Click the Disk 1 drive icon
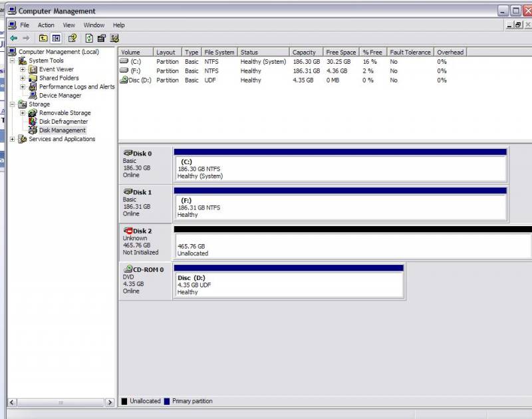This screenshot has width=532, height=419. click(x=128, y=192)
